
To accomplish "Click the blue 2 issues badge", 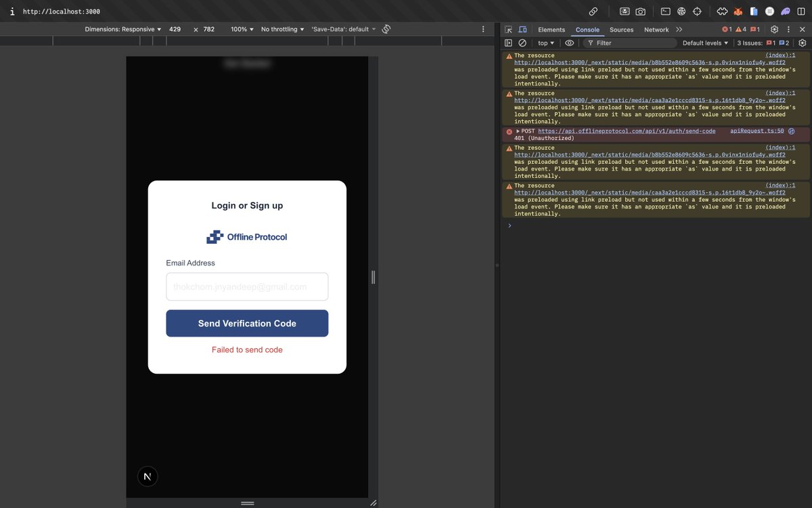I will tap(784, 43).
